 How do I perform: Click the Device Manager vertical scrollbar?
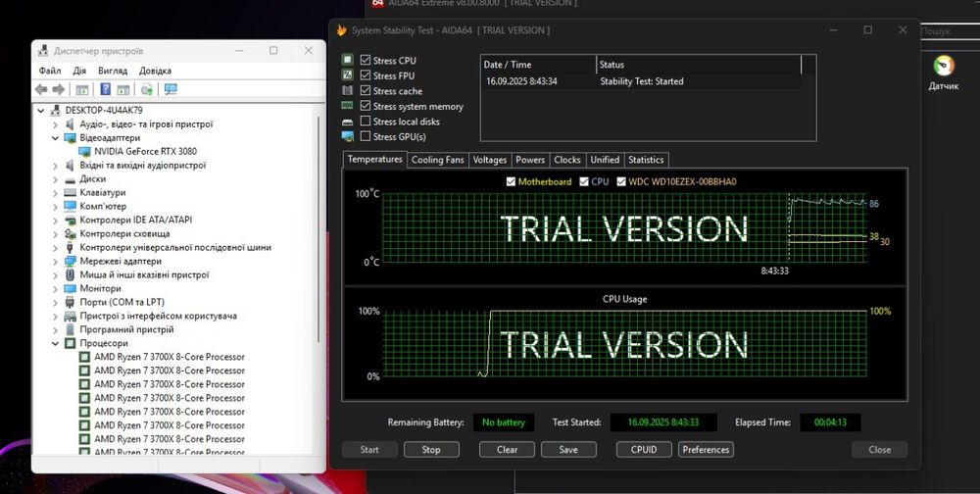tap(319, 228)
